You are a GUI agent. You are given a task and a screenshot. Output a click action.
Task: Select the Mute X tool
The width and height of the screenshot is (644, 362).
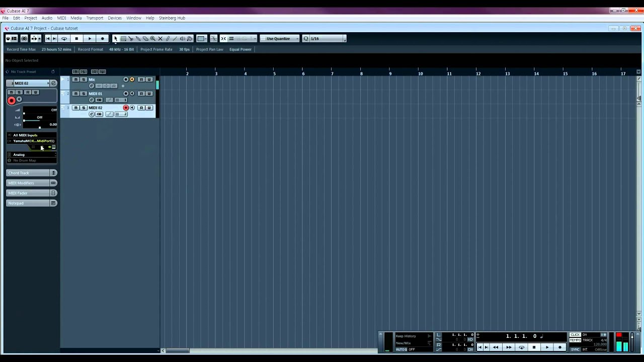tap(160, 38)
